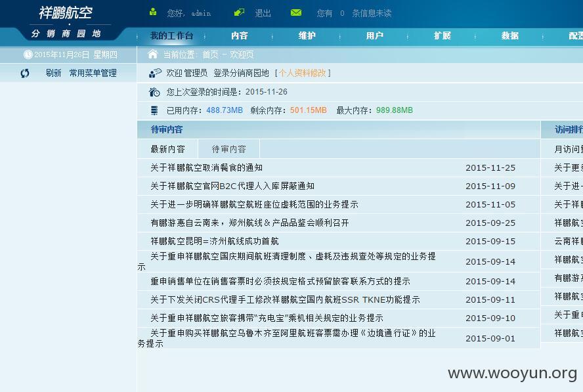This screenshot has height=392, width=583.
Task: Click the green logout arrow icon
Action: pos(239,12)
